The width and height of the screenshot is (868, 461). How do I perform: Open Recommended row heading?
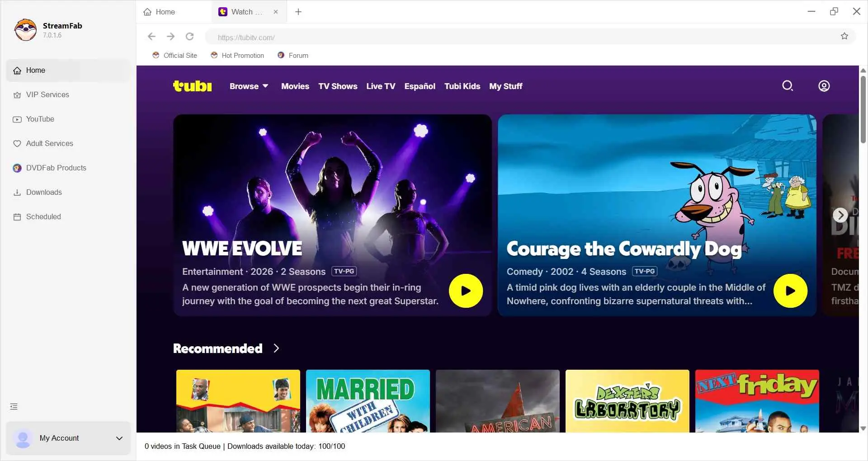pos(217,348)
